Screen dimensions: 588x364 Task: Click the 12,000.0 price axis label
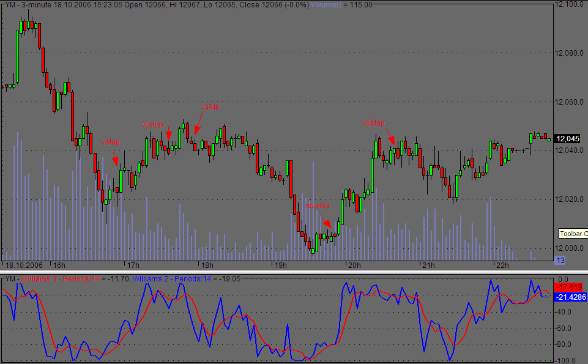569,248
